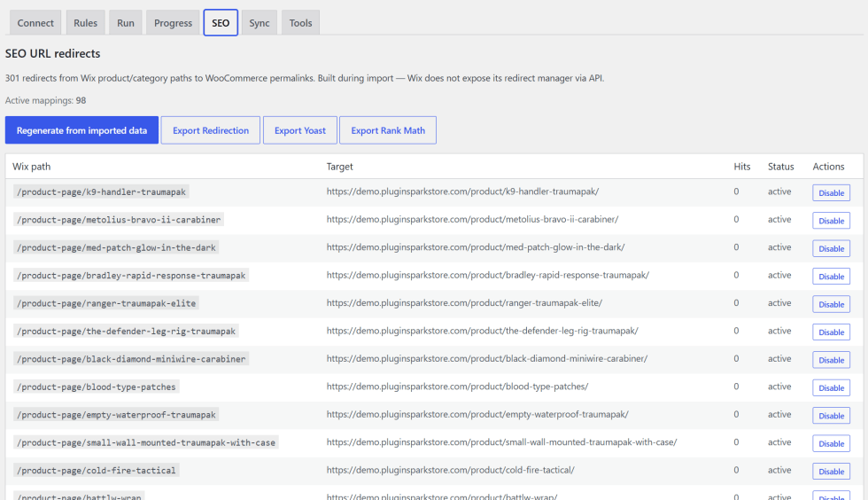Screen dimensions: 868x500
Task: Disable the blood-type-patches redirect
Action: (831, 387)
